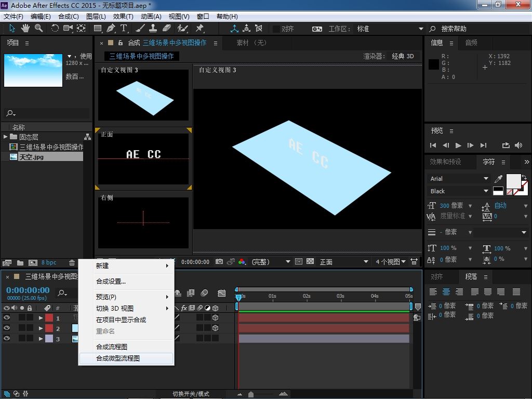Image resolution: width=532 pixels, height=399 pixels.
Task: Click the interpret footage icon in Project panel
Action: point(7,262)
